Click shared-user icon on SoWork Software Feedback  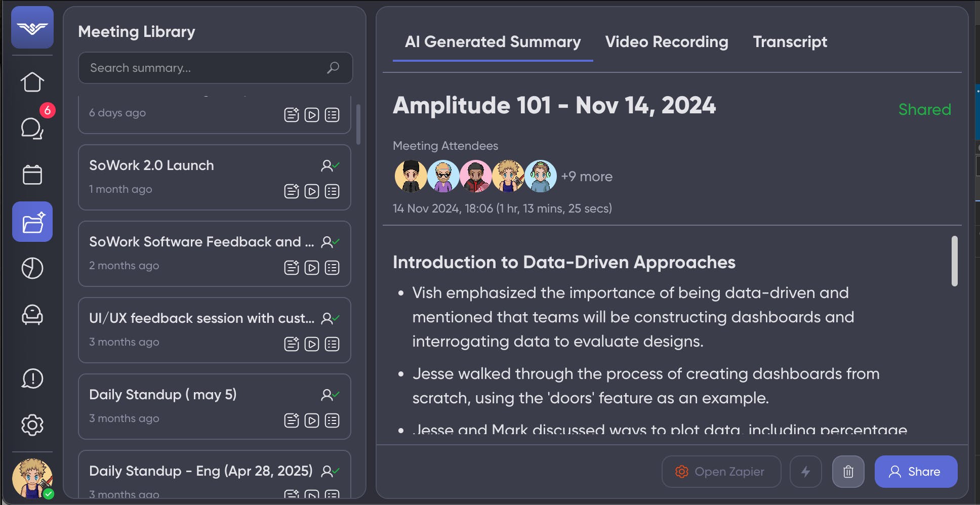coord(330,242)
